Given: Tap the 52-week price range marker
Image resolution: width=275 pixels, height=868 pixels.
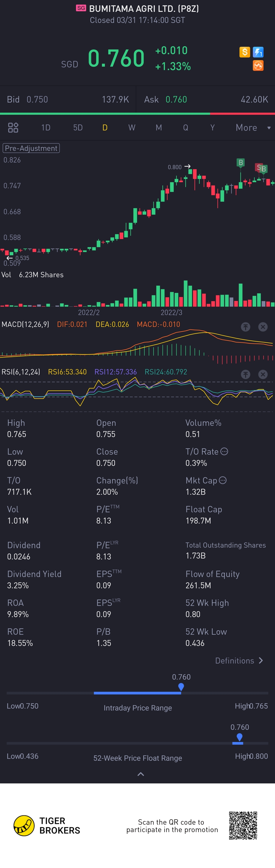Looking at the screenshot, I should tap(239, 737).
